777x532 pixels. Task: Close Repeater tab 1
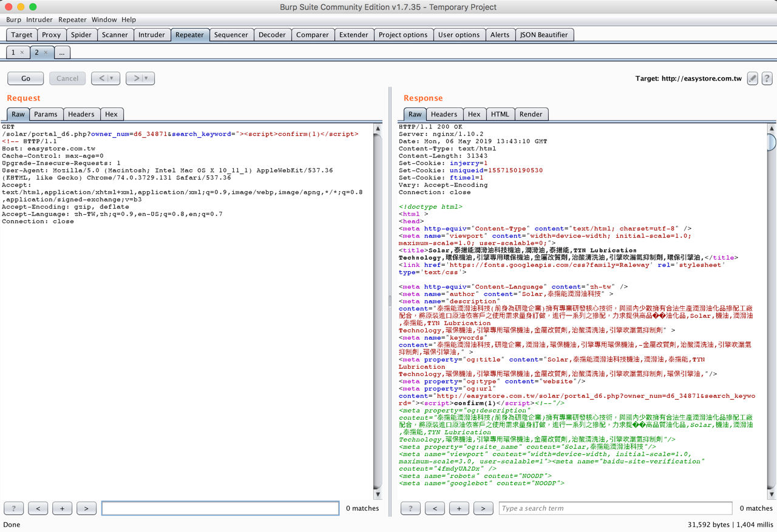(x=22, y=53)
